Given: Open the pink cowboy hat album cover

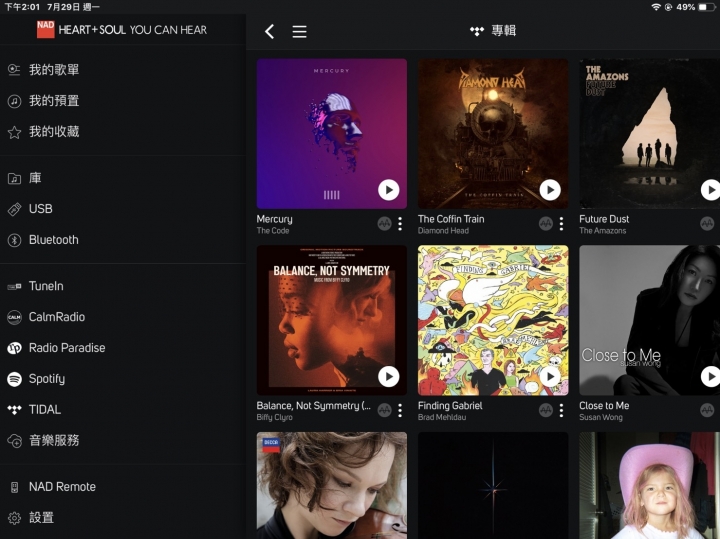Looking at the screenshot, I should pos(649,485).
